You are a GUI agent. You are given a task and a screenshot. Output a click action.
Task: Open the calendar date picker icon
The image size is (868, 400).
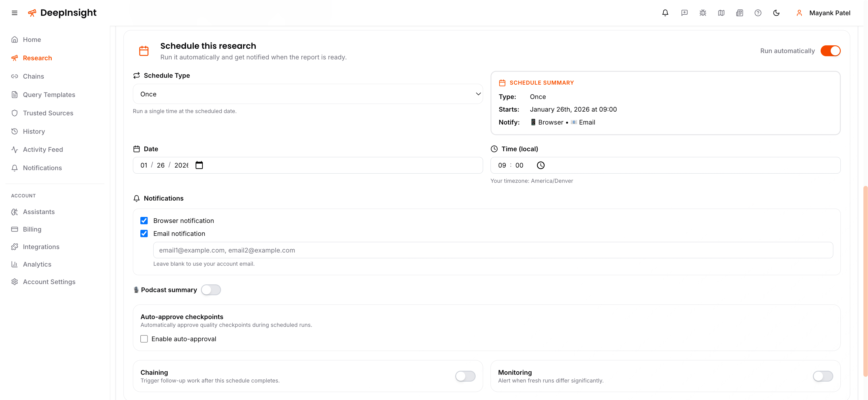(199, 165)
